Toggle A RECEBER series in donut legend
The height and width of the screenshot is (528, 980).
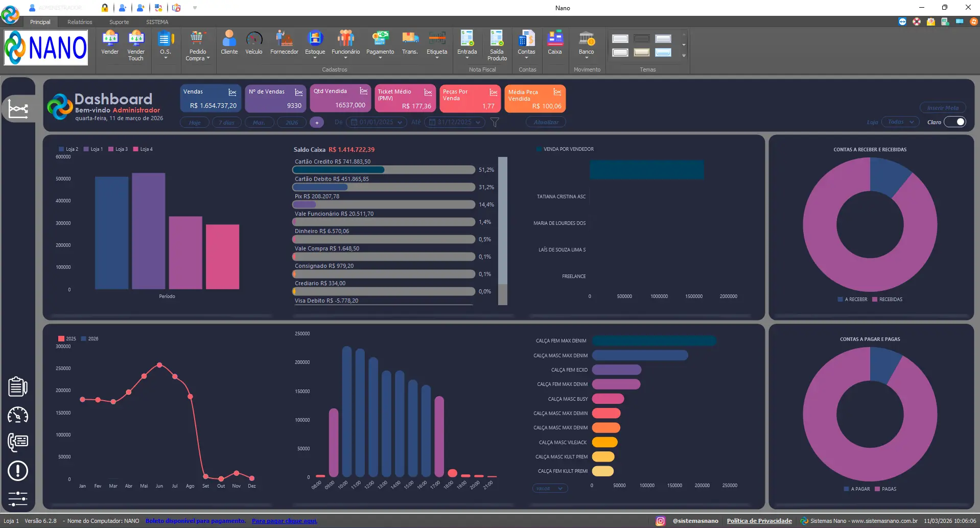[x=852, y=300]
